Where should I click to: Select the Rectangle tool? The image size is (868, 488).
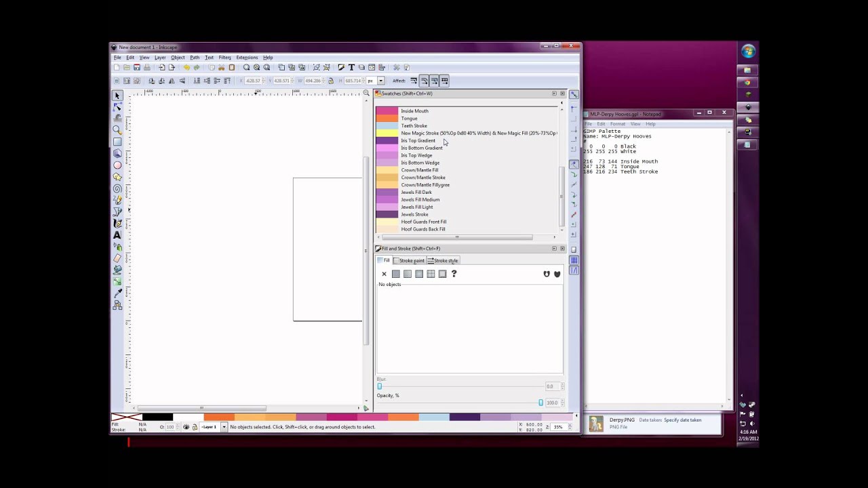[x=117, y=142]
